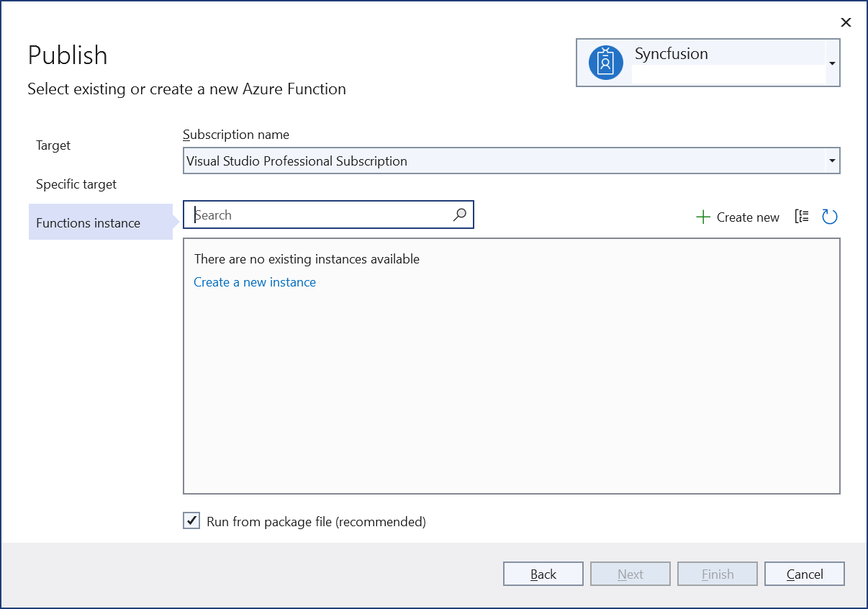Viewport: 868px width, 609px height.
Task: Open the Subscription name dropdown arrow
Action: point(832,161)
